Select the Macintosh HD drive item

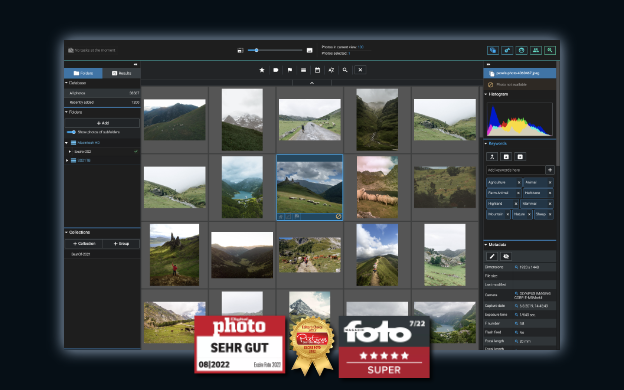tap(85, 142)
